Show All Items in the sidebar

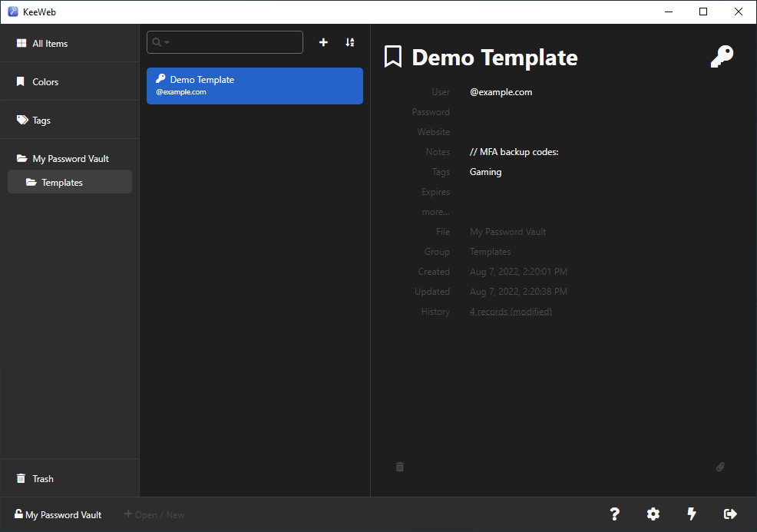(x=70, y=43)
